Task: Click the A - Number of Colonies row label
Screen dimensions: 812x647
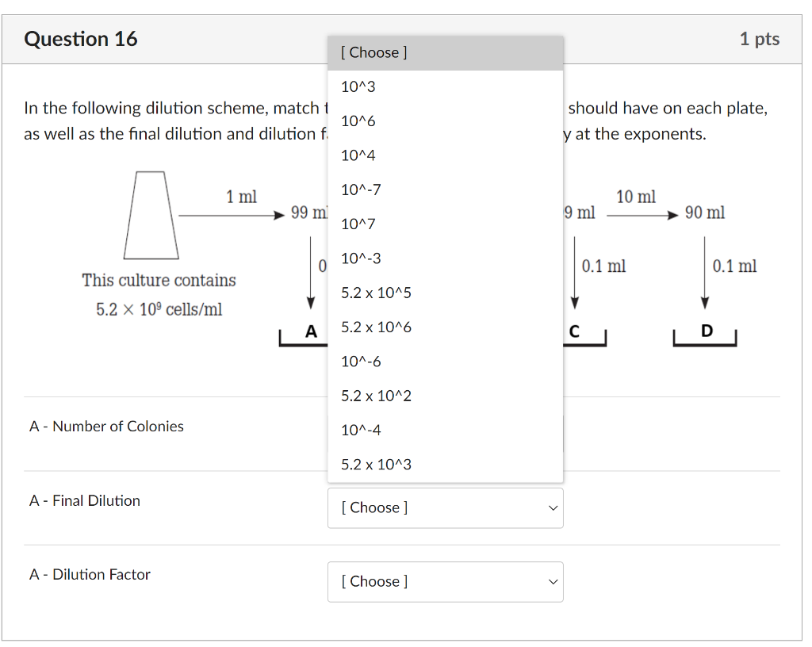Action: tap(105, 426)
